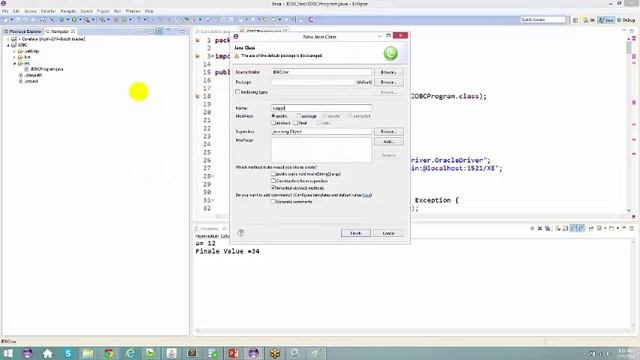
Task: Enable Generate comments checkbox
Action: (273, 202)
